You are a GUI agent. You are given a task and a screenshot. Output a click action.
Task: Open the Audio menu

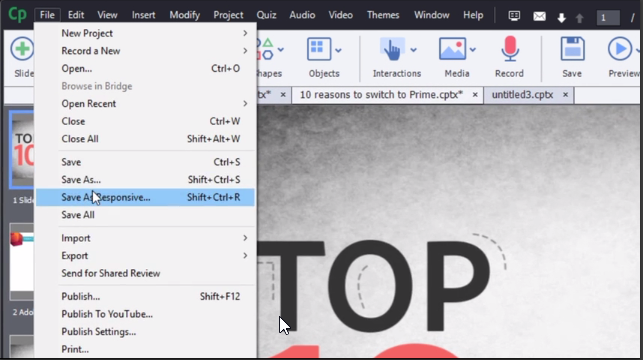pyautogui.click(x=302, y=15)
